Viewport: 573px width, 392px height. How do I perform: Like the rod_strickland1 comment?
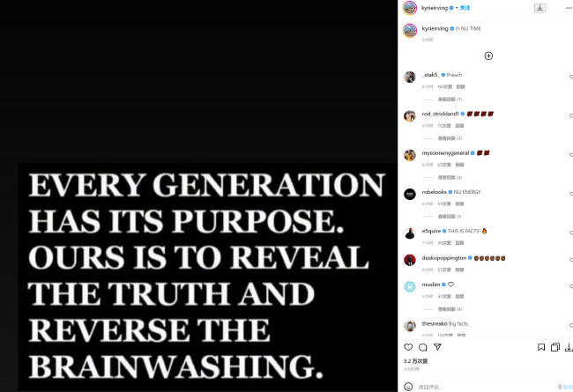571,116
